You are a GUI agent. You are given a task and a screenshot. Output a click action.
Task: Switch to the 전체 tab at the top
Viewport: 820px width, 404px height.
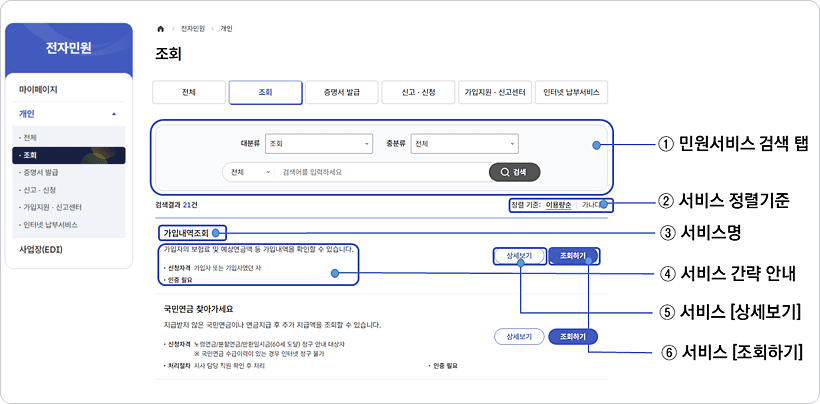click(189, 93)
